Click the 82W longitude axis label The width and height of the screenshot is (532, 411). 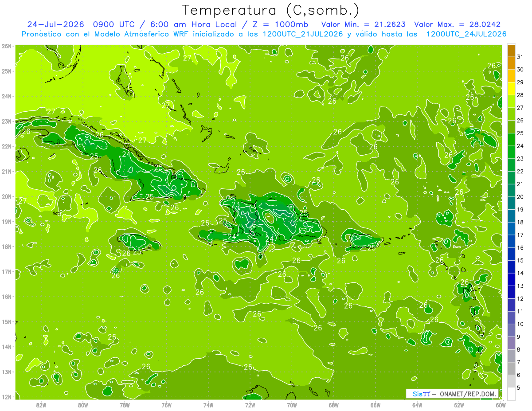pyautogui.click(x=41, y=405)
